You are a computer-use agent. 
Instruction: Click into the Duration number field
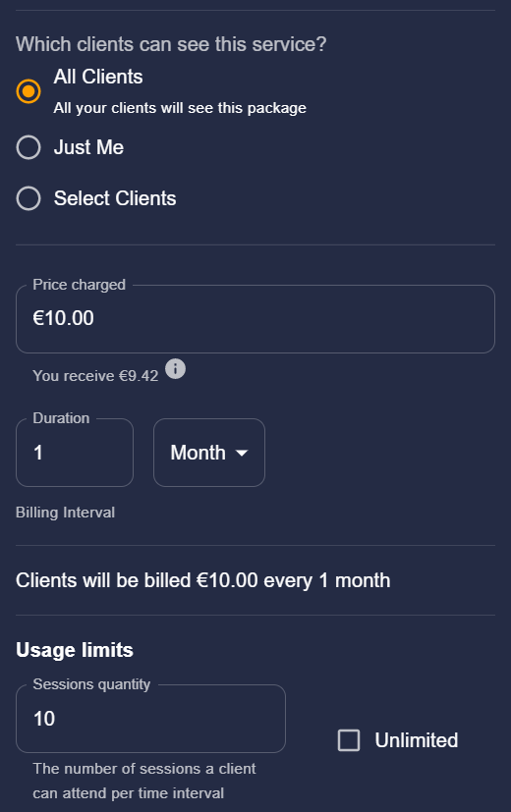click(x=75, y=453)
